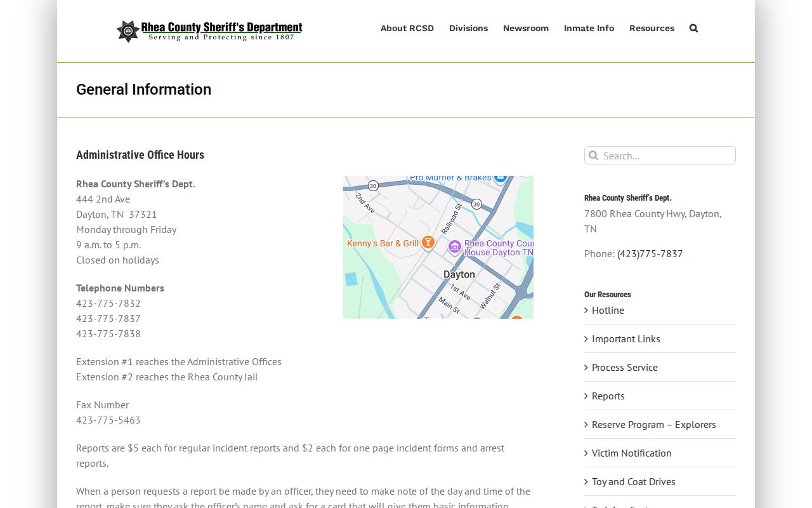812x508 pixels.
Task: Go to the Process Service page
Action: click(625, 367)
